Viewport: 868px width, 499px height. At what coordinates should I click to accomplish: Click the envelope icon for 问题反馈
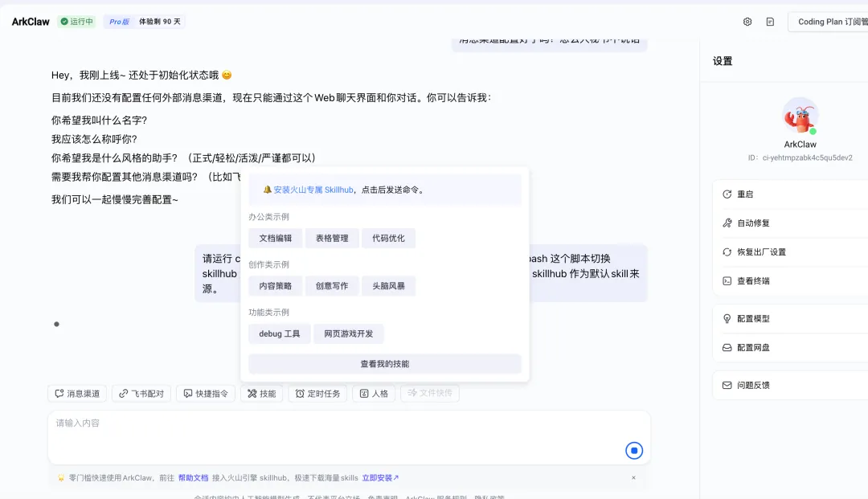(727, 385)
